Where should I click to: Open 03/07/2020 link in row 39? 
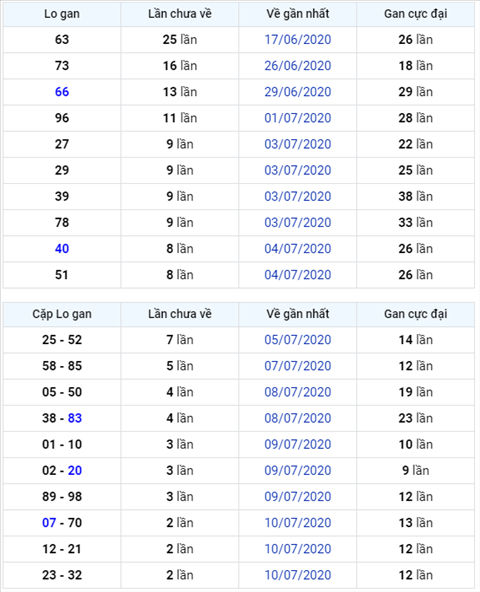[298, 196]
